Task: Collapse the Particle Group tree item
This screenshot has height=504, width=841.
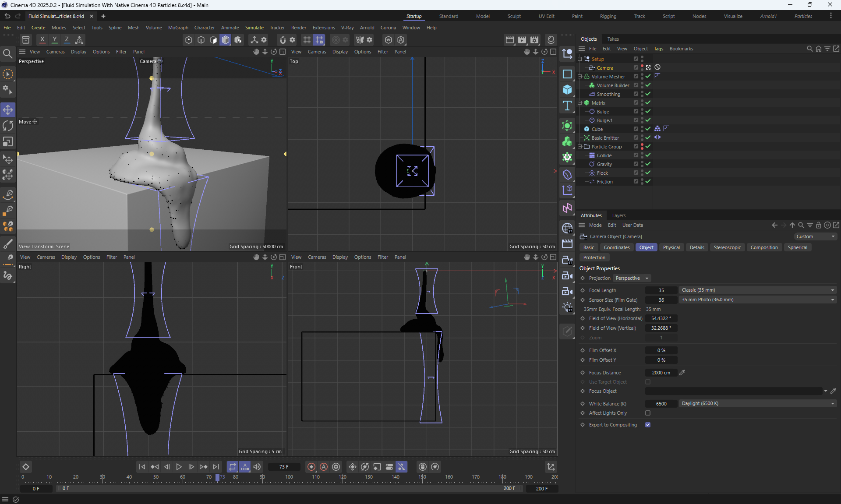Action: pos(580,147)
